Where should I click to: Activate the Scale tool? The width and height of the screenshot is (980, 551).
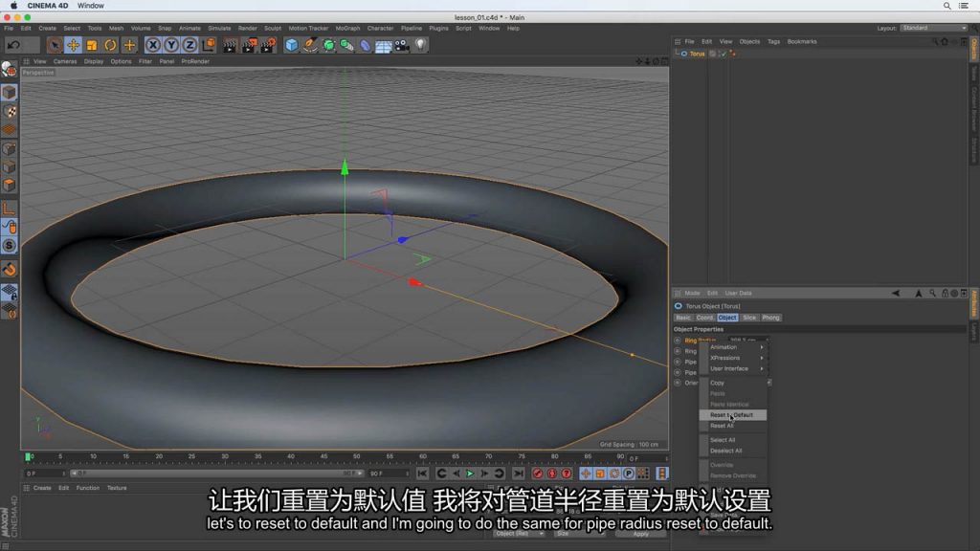click(x=92, y=45)
